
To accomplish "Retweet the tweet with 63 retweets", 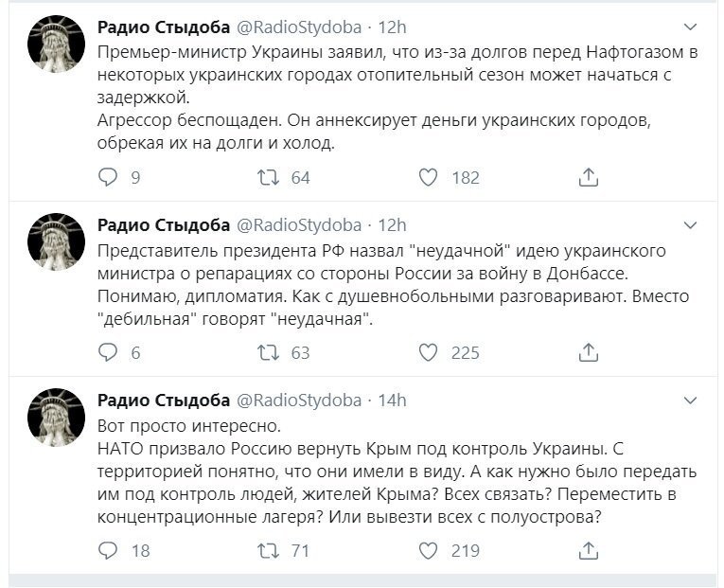I will point(268,352).
